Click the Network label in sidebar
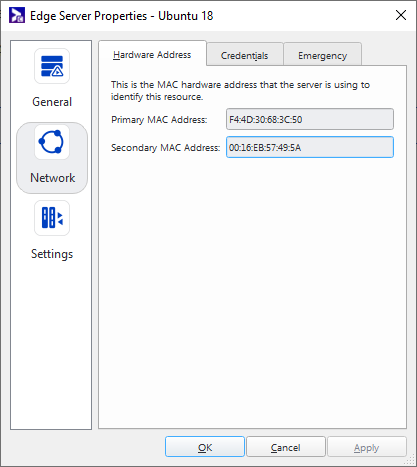Screen dimensions: 417x467 52,178
